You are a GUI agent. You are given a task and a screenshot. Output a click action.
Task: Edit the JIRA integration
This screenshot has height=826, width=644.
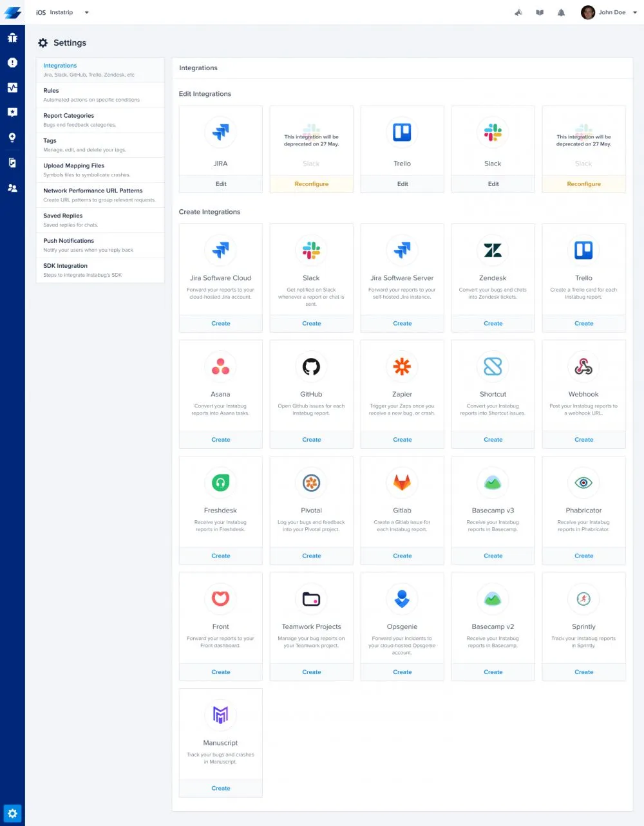click(221, 184)
